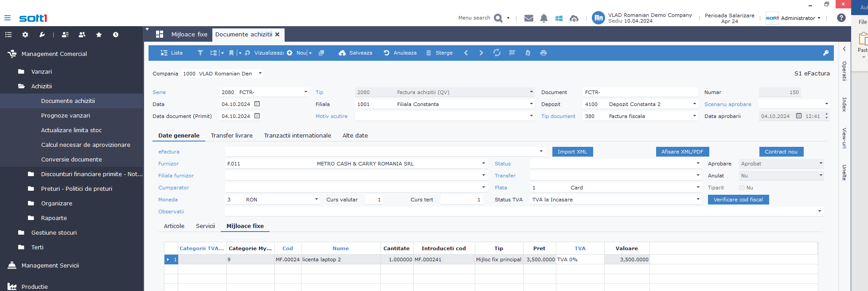Click Sterge to delete the document

click(439, 53)
